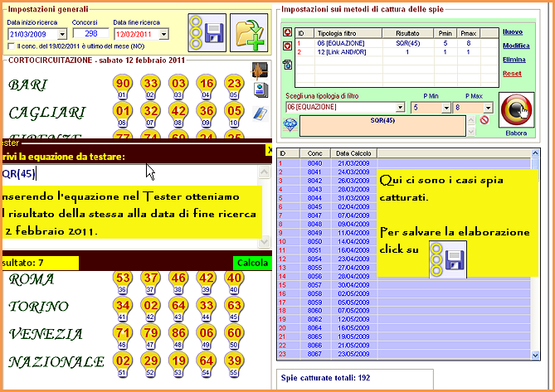Select result row with Conc 8060
Screen dimensions: 555x392
pyautogui.click(x=404, y=310)
